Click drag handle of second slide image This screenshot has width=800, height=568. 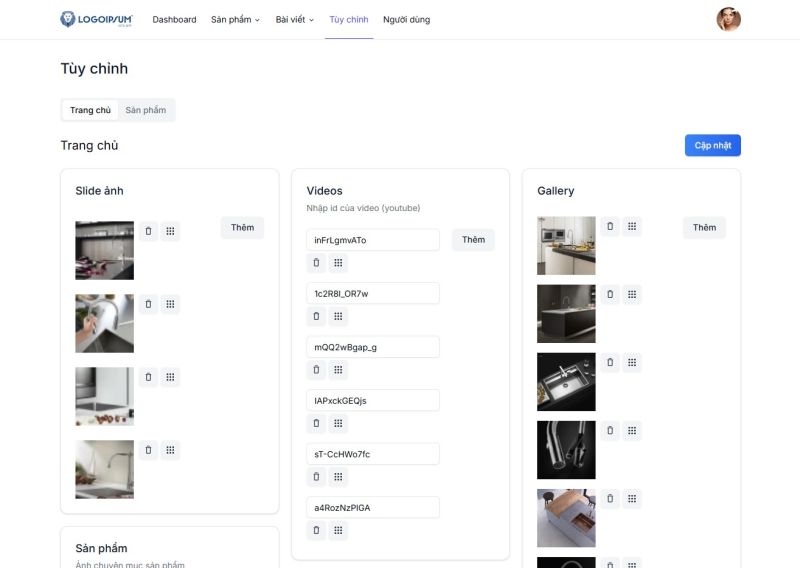click(x=170, y=304)
